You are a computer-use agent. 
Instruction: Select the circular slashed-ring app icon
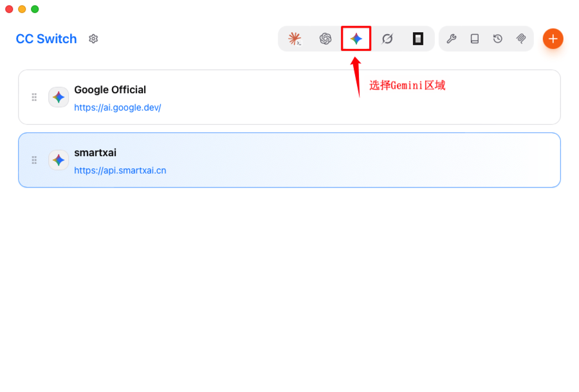[x=387, y=39]
